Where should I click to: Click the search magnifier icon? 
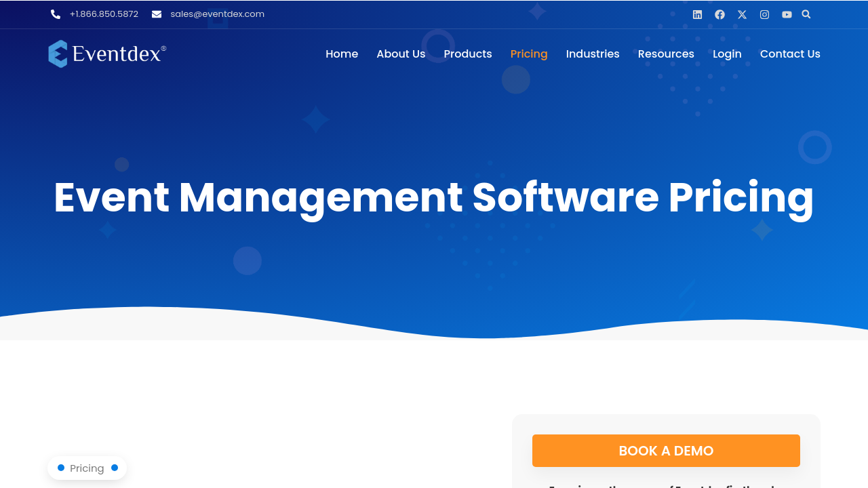coord(806,14)
